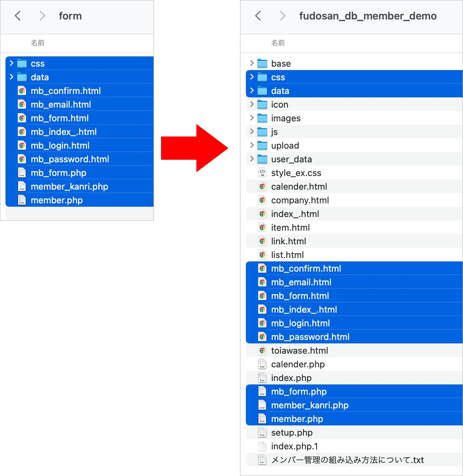Click 名前 column header in right window
The height and width of the screenshot is (476, 463).
pos(278,43)
